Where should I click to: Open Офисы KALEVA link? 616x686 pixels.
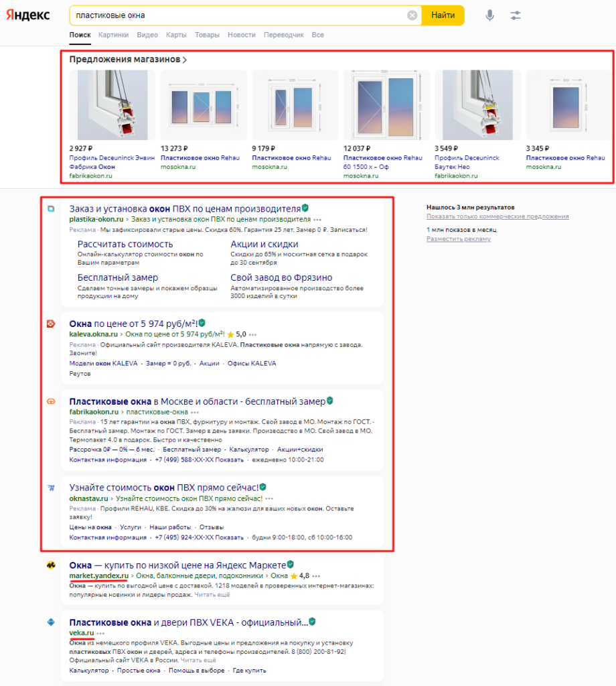click(x=252, y=364)
